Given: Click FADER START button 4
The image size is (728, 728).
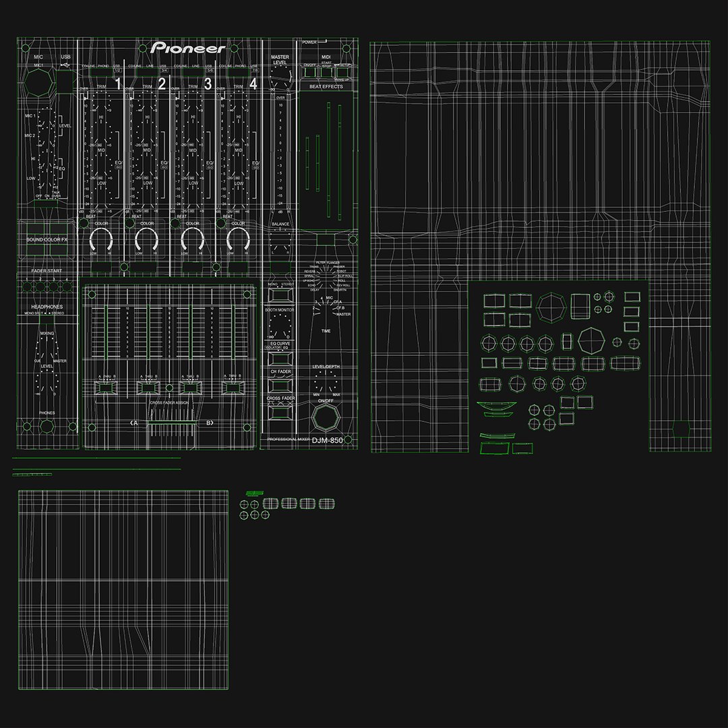Looking at the screenshot, I should point(67,286).
